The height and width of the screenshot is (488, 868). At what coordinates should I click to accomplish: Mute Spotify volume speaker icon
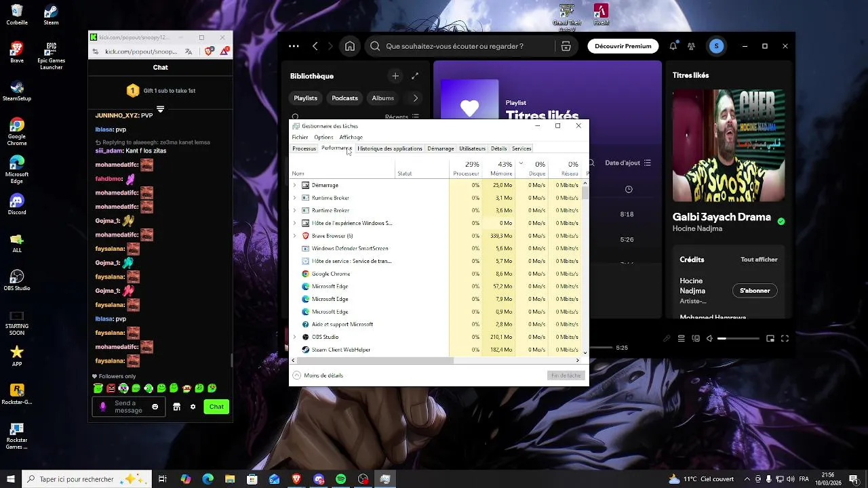click(x=709, y=338)
